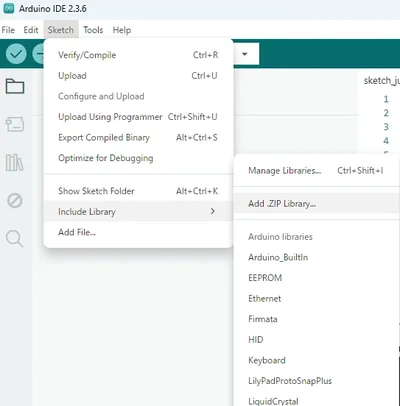Include the Arduino_BuiltIn library
400x406 pixels.
point(317,257)
